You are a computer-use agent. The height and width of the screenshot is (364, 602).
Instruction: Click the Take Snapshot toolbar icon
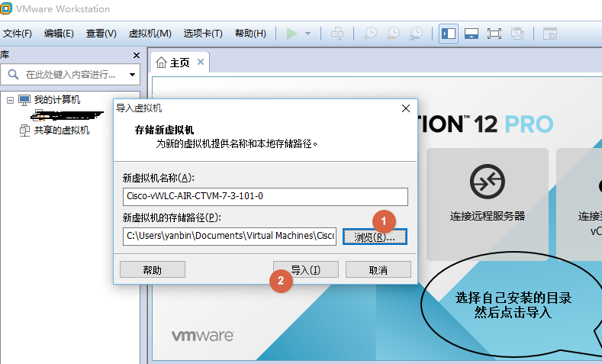pos(370,34)
